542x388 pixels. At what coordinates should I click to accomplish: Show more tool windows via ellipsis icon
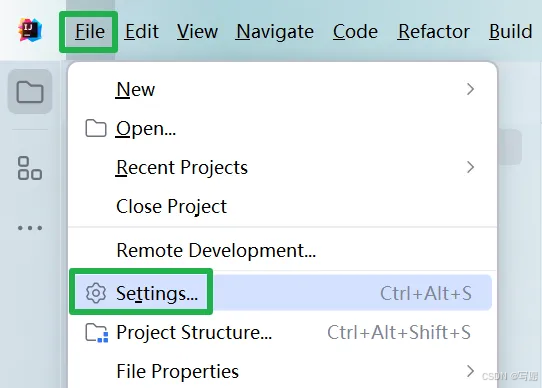coord(30,228)
